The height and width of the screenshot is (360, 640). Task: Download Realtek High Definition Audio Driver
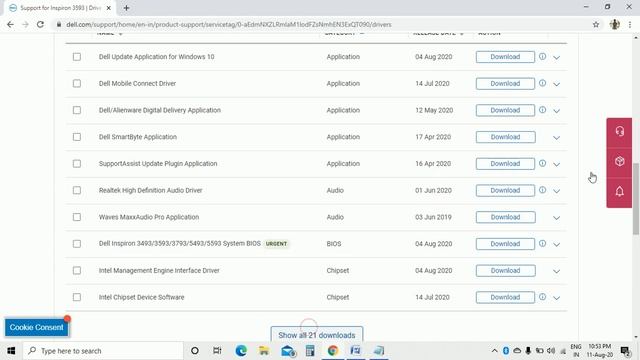pyautogui.click(x=505, y=190)
